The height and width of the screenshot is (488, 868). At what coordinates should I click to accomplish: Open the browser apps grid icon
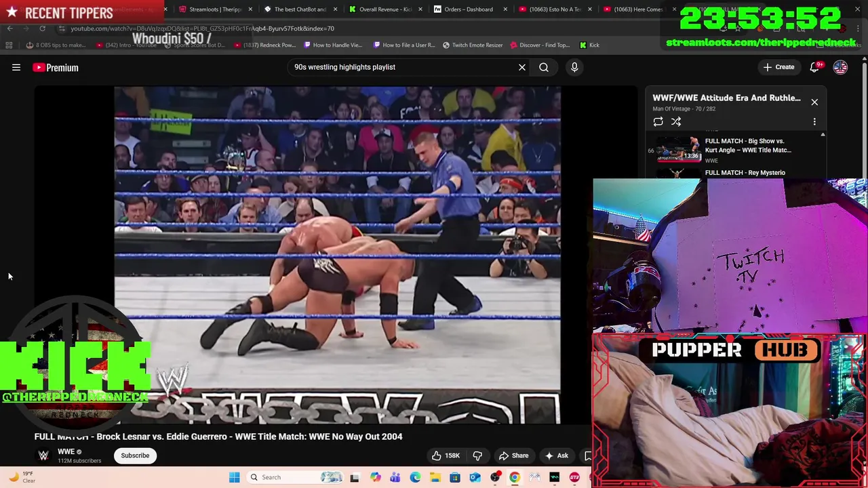[x=9, y=45]
